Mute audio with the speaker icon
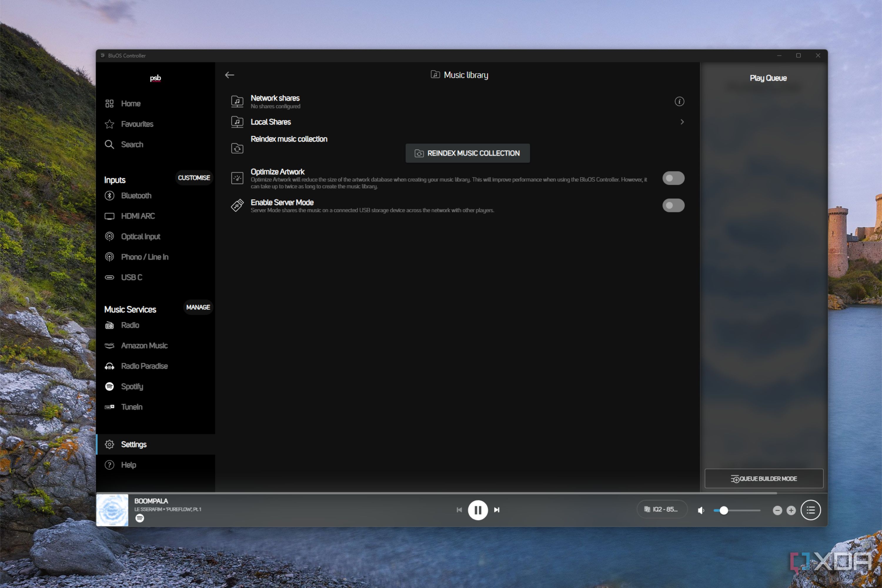 pos(701,510)
